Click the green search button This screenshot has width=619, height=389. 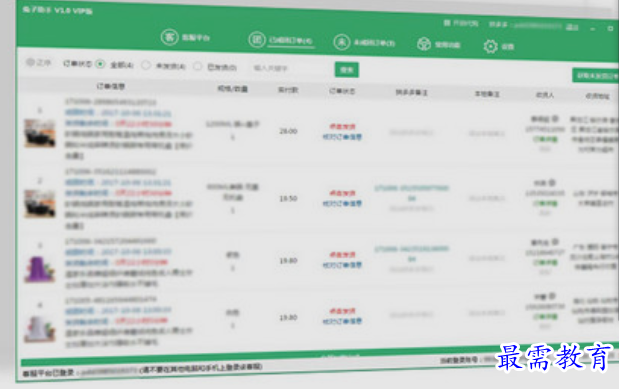pyautogui.click(x=347, y=70)
